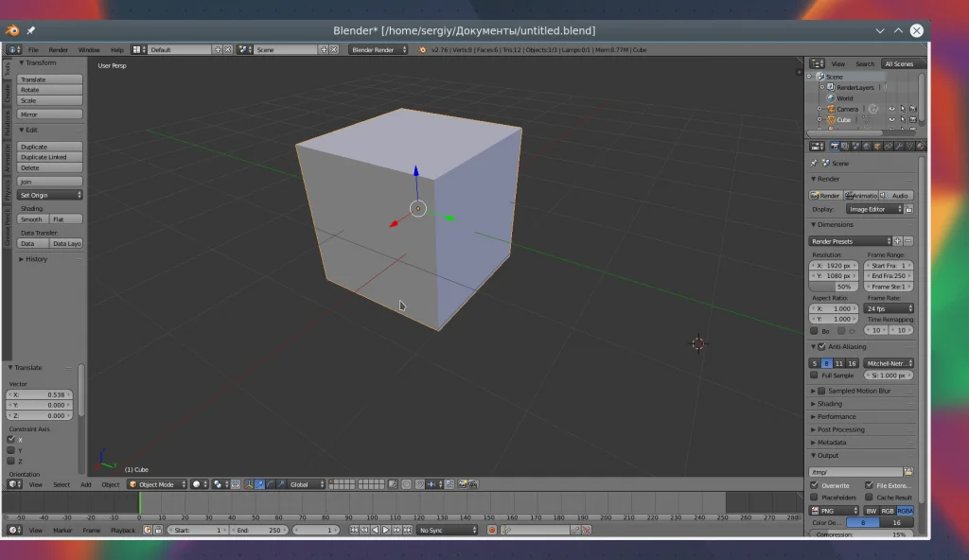Image resolution: width=969 pixels, height=560 pixels.
Task: Click the play animation button
Action: point(385,530)
